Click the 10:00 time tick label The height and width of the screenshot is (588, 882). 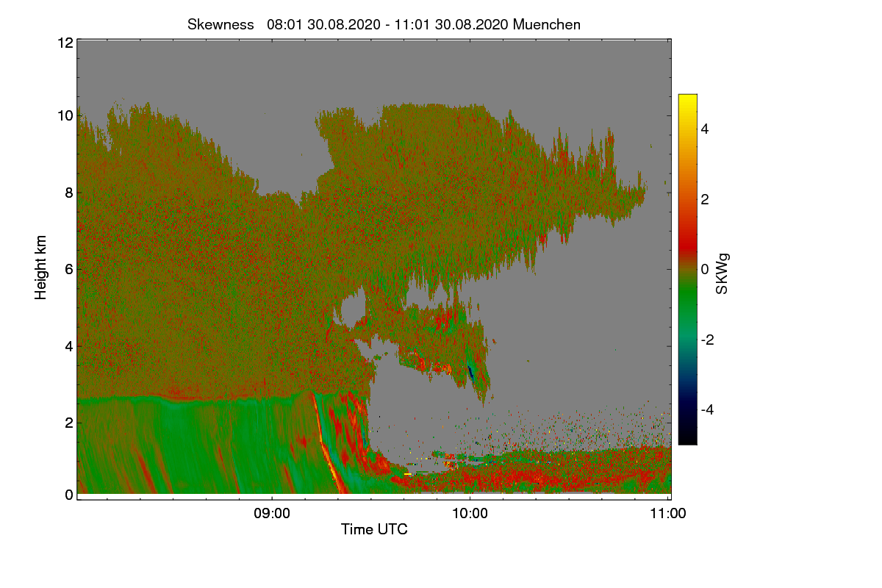(x=470, y=514)
